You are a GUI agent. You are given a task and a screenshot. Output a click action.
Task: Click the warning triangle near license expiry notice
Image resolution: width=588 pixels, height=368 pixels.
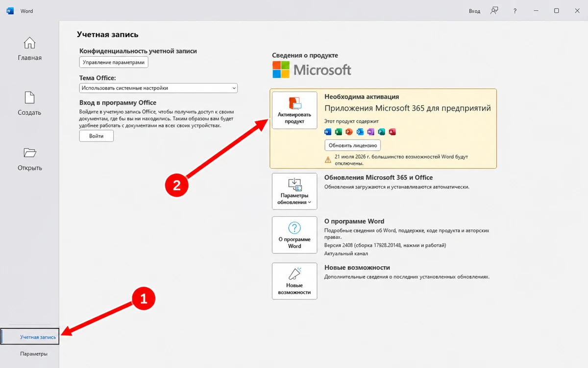pyautogui.click(x=328, y=160)
